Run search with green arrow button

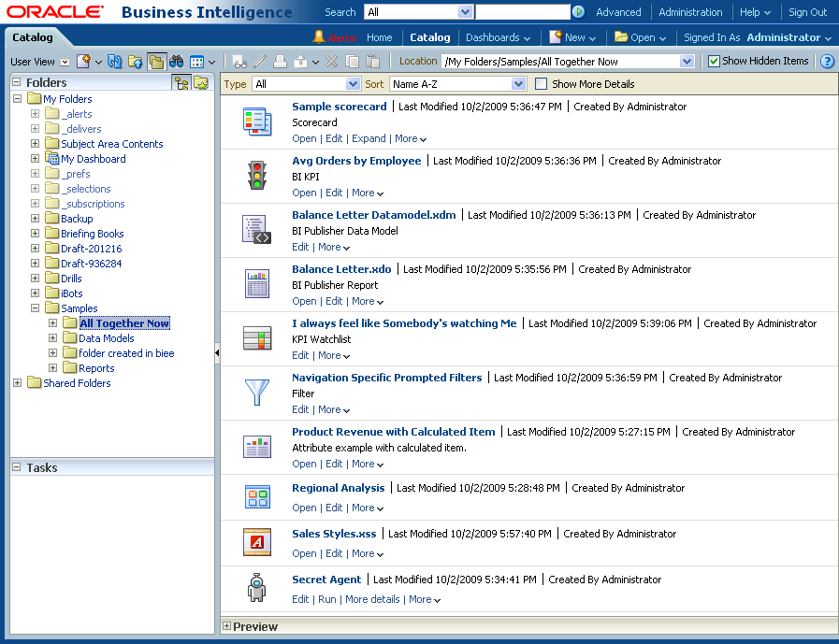[x=578, y=12]
